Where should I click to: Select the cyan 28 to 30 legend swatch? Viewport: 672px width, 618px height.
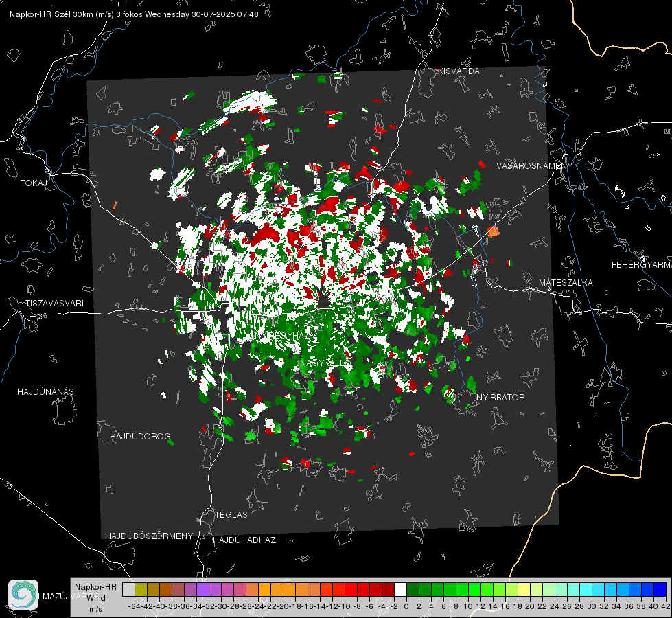[586, 589]
